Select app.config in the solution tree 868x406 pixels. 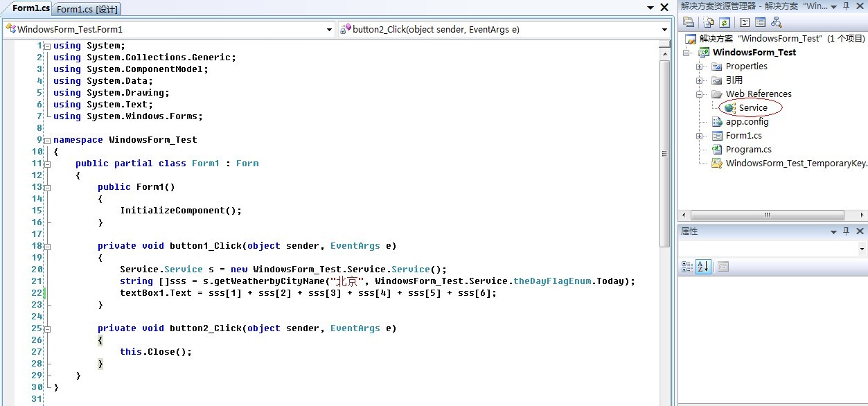747,122
